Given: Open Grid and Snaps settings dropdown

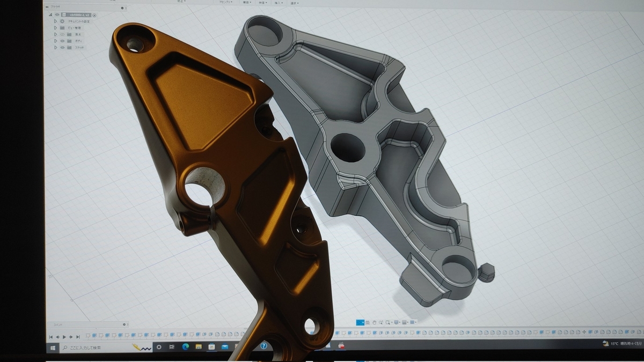Looking at the screenshot, I should [x=405, y=322].
